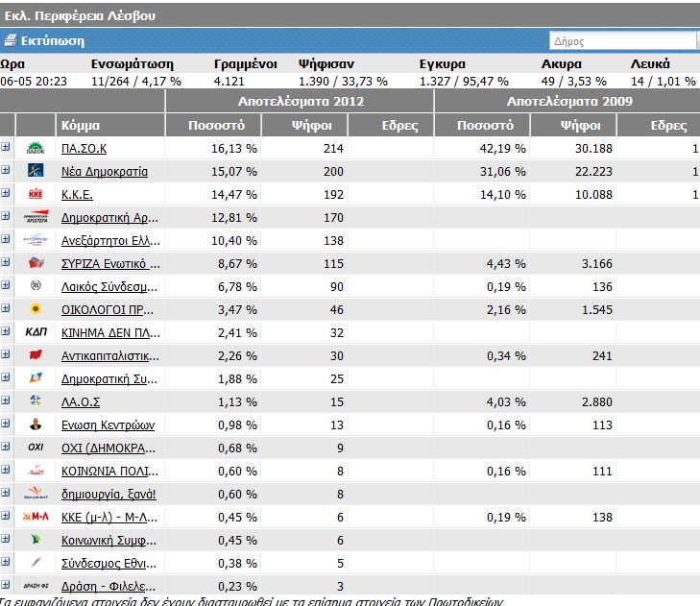Click the 16,13 % ΠΑ.ΣΟ.Κ value
This screenshot has height=606, width=700.
(x=234, y=149)
